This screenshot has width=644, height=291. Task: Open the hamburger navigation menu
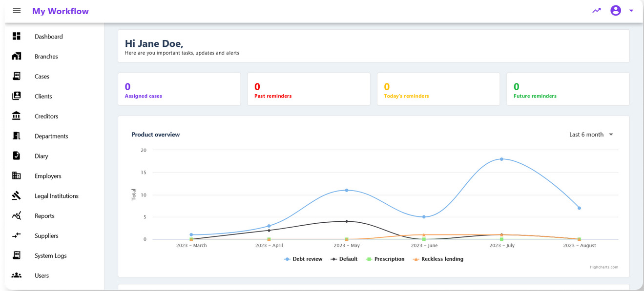(x=17, y=11)
